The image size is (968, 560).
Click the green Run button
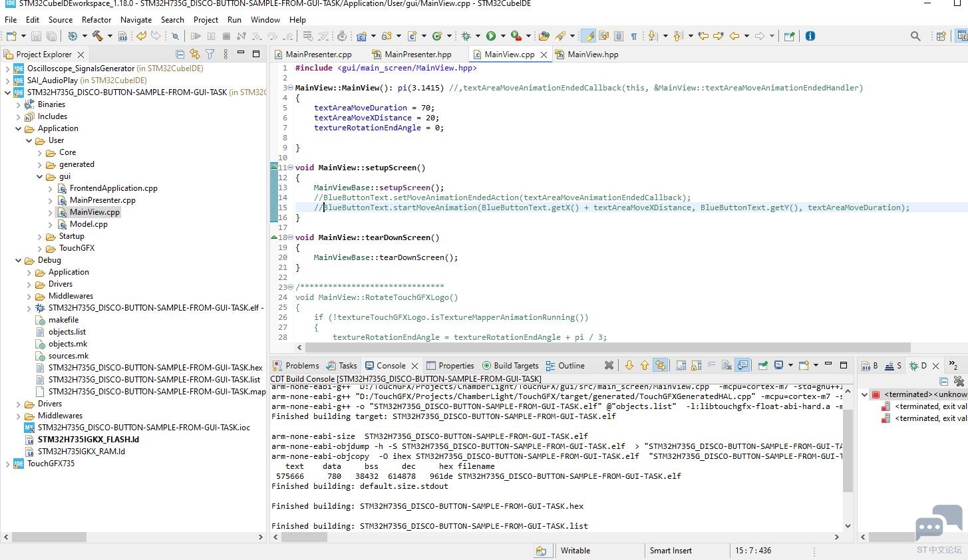(491, 36)
